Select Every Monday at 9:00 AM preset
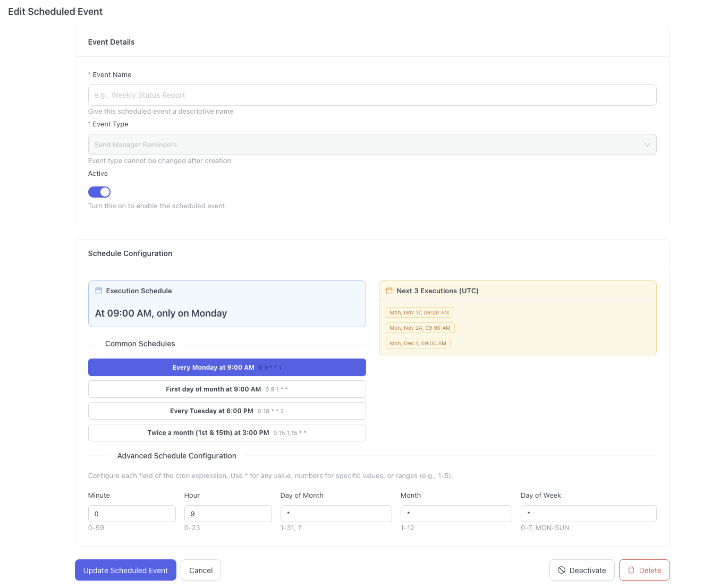 227,368
